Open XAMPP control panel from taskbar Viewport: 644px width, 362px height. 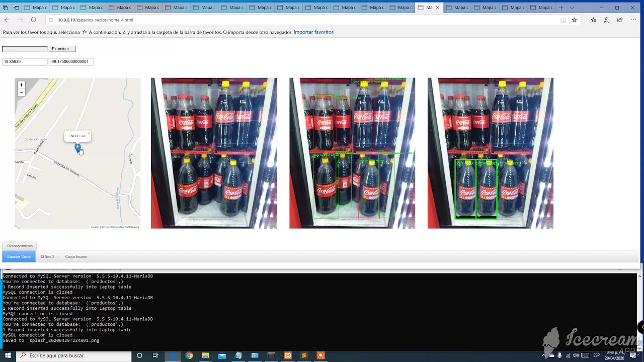pyautogui.click(x=288, y=355)
